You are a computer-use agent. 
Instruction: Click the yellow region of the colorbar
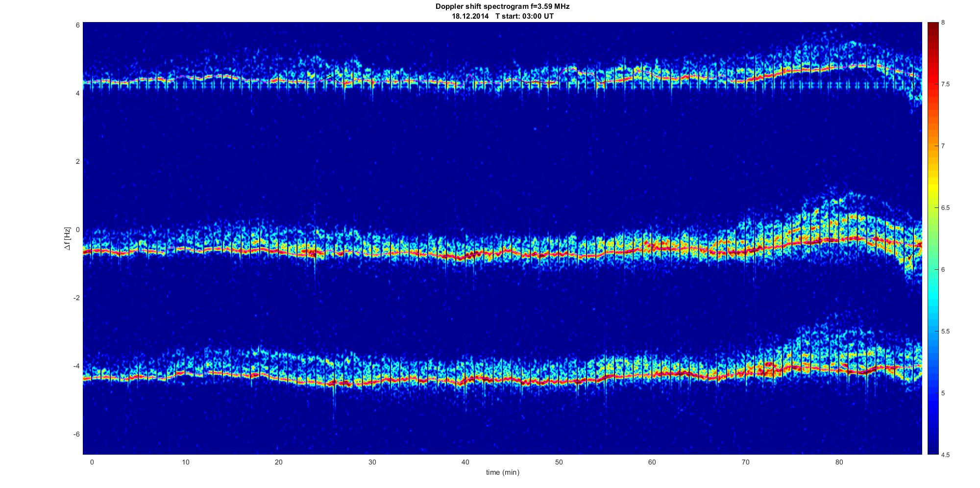click(x=932, y=189)
